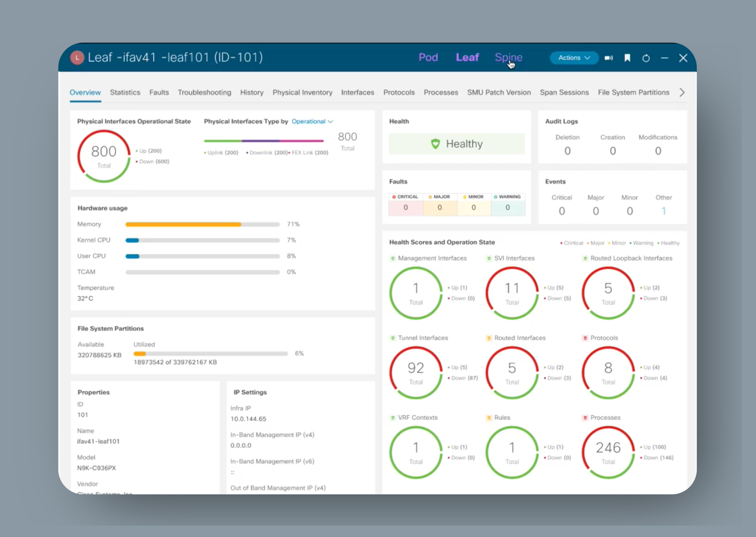The width and height of the screenshot is (756, 537).
Task: Click the Processes health shield icon
Action: point(585,418)
